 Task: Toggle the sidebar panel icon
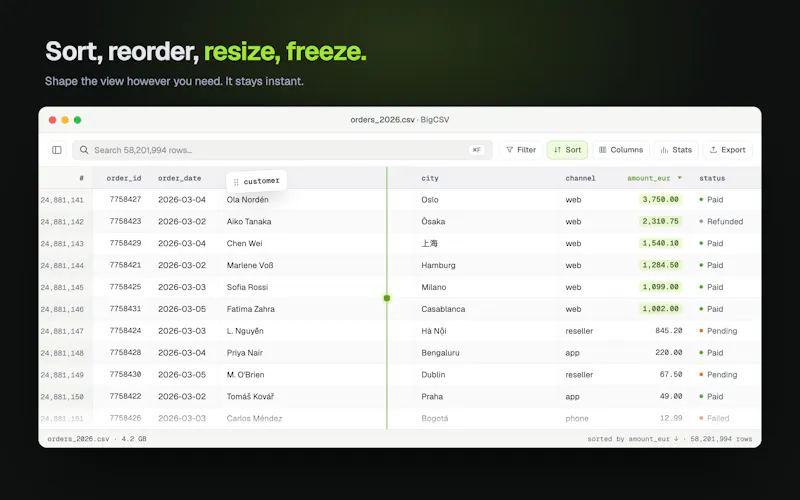(x=57, y=150)
